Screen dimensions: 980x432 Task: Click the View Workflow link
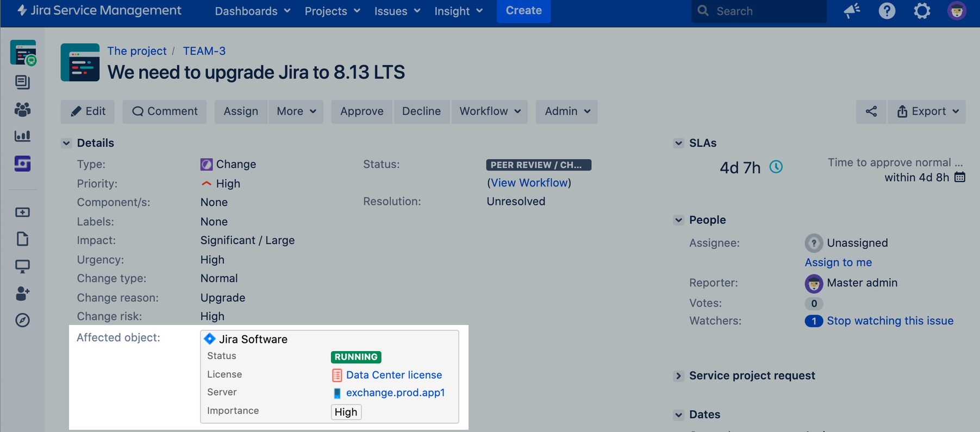coord(529,183)
